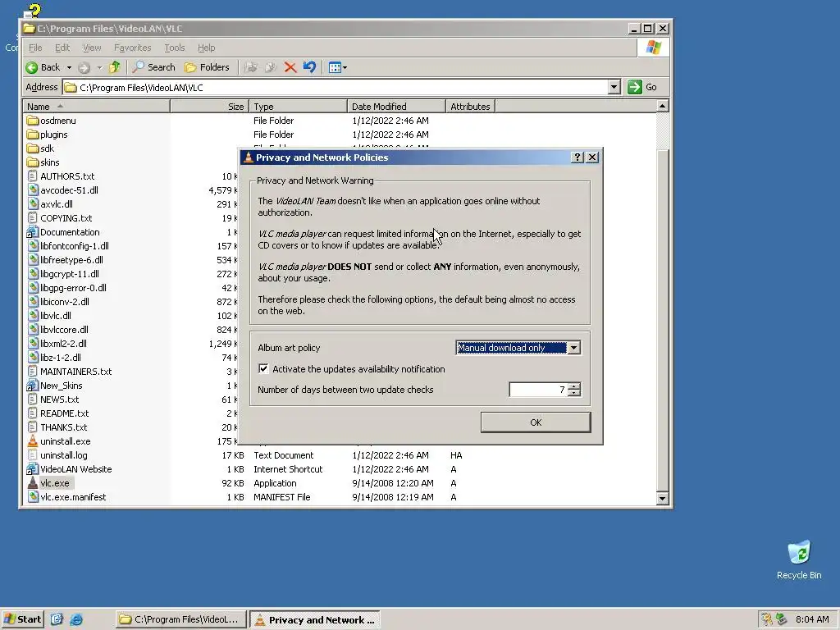Click the Copy To toolbar icon

[271, 67]
